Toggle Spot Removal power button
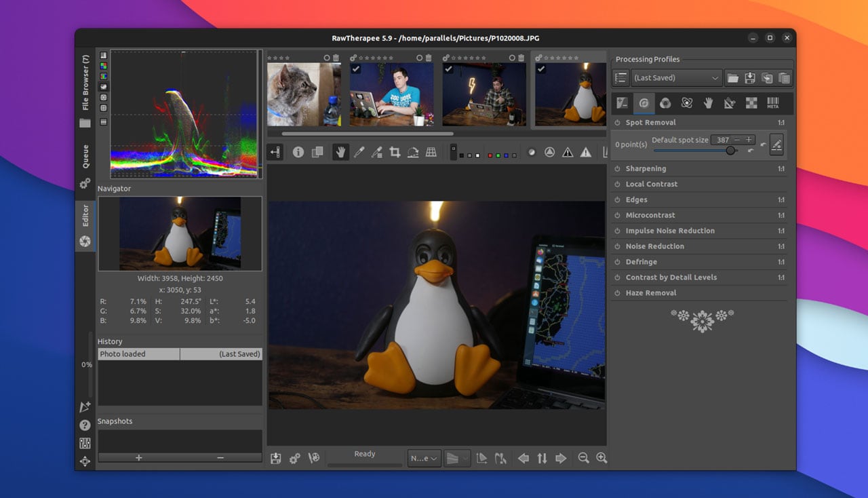868x498 pixels. pyautogui.click(x=617, y=123)
